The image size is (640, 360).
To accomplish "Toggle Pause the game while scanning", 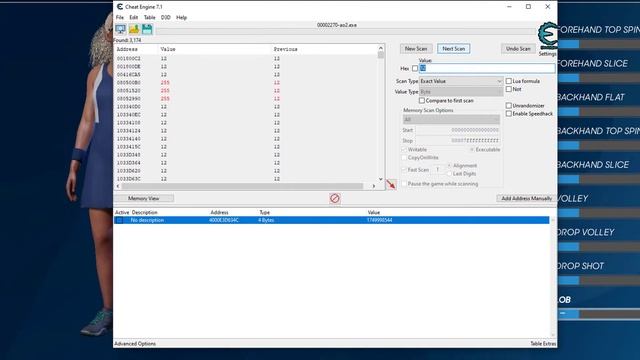I will coord(404,184).
